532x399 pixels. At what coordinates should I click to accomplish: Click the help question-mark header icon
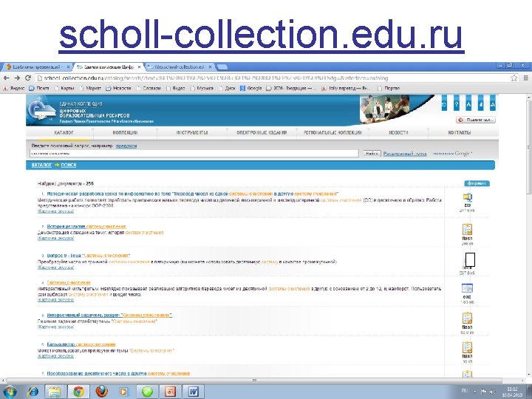point(457,104)
